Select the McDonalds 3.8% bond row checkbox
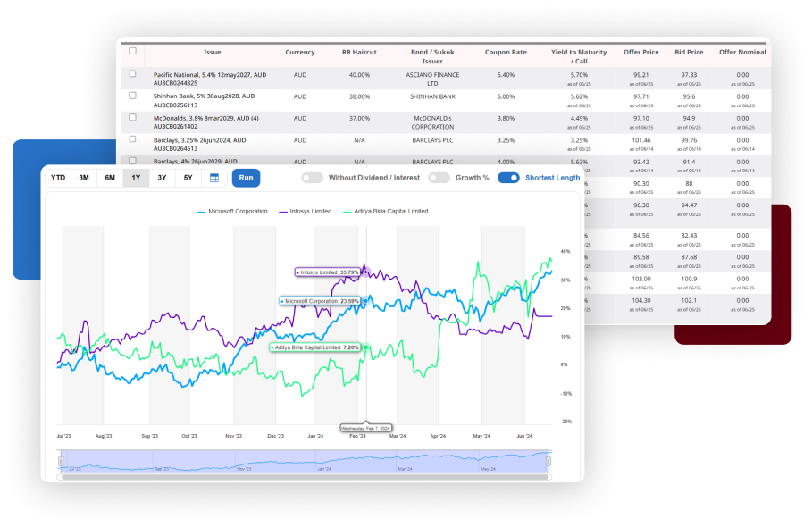The height and width of the screenshot is (527, 812). coord(132,118)
